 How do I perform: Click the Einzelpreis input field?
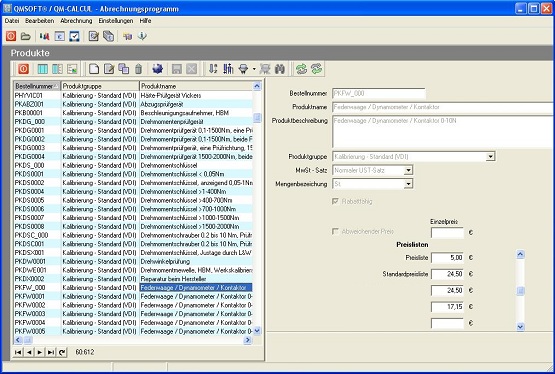coord(447,232)
